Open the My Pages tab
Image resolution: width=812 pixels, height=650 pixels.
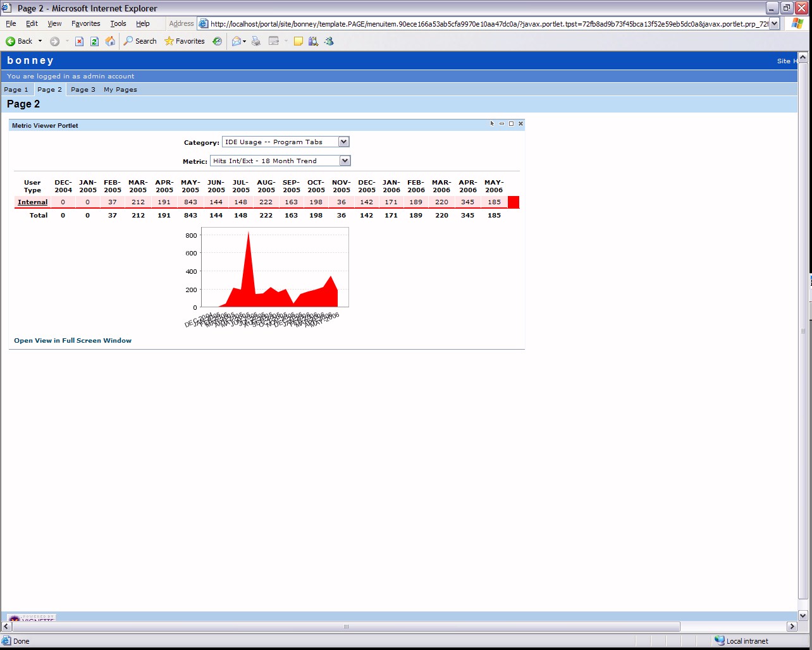(x=120, y=90)
